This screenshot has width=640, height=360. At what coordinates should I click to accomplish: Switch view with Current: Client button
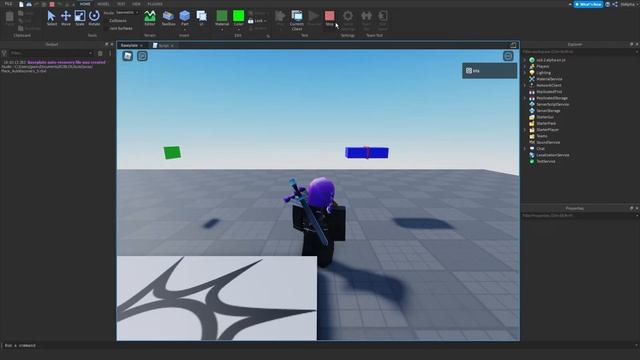point(297,20)
